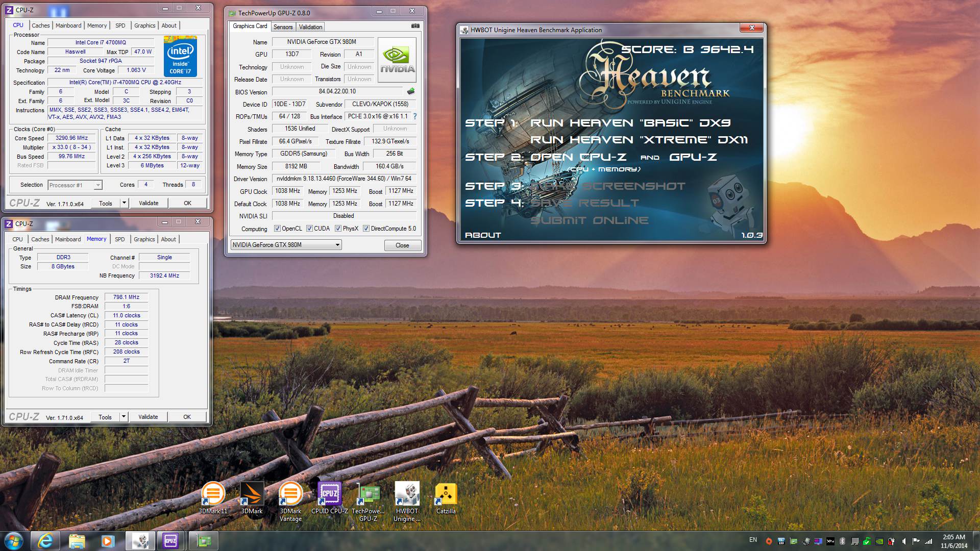Click the NVIDIA logo in GPU-Z

(397, 60)
